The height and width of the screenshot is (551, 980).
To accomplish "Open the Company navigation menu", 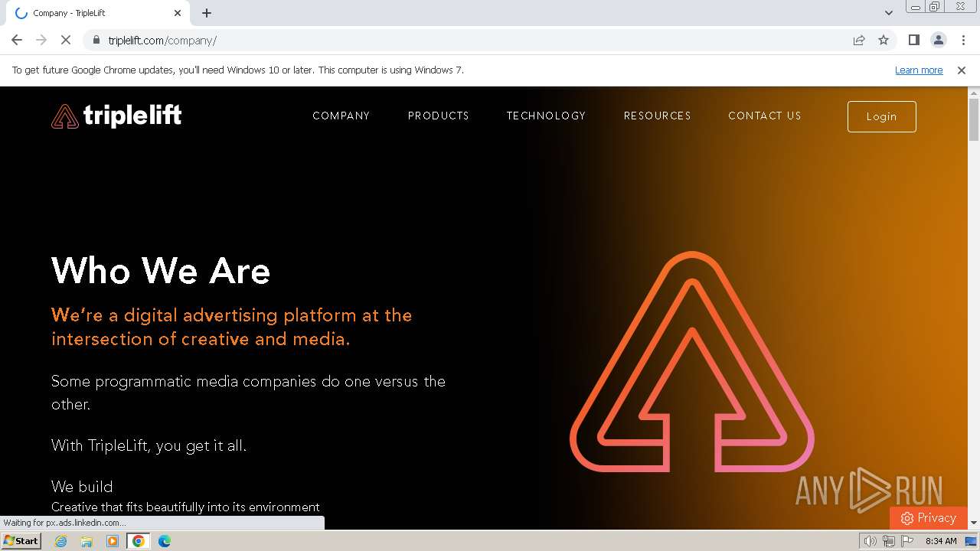I will pos(341,116).
